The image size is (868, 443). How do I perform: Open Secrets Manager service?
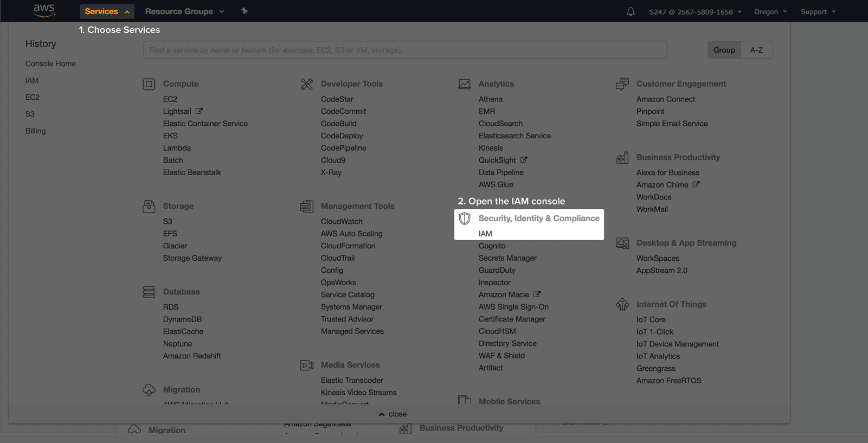click(507, 258)
